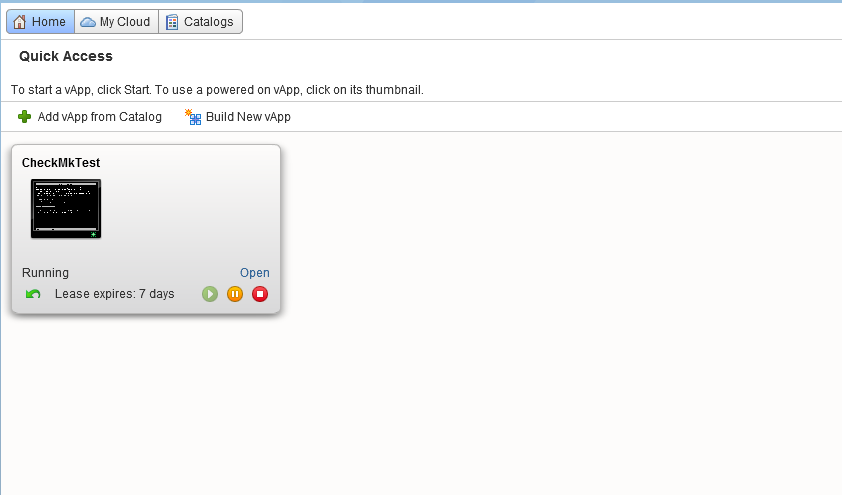842x495 pixels.
Task: Click the Quick Access heading
Action: click(x=66, y=56)
